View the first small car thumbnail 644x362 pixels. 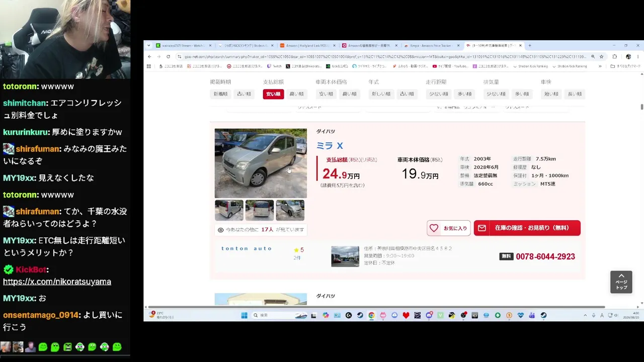point(229,210)
